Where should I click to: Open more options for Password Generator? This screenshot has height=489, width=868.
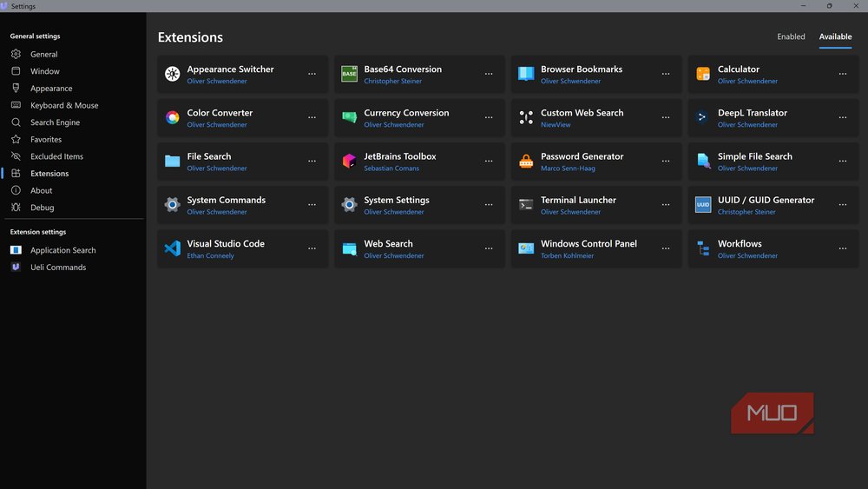coord(666,162)
